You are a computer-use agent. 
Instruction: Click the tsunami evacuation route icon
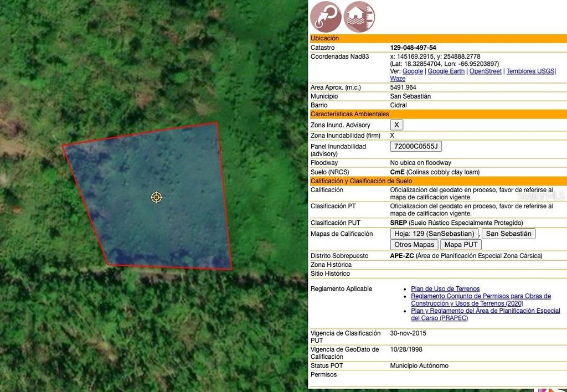click(326, 17)
